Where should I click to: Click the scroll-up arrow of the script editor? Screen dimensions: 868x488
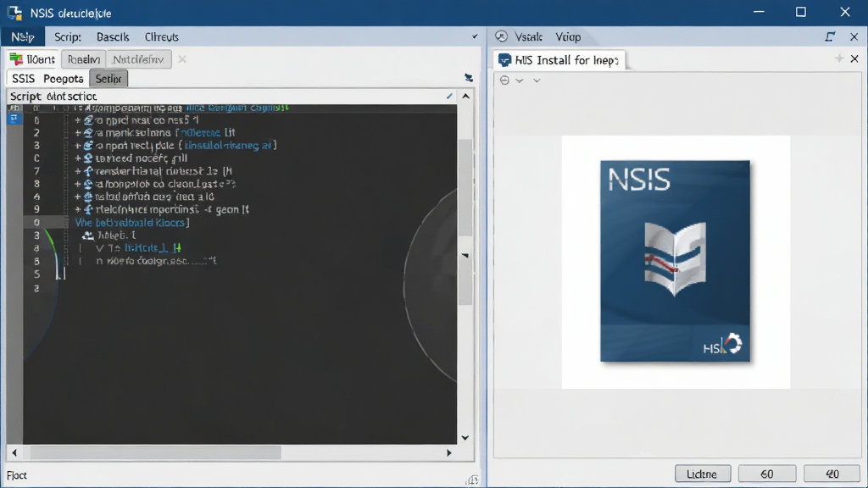click(466, 97)
